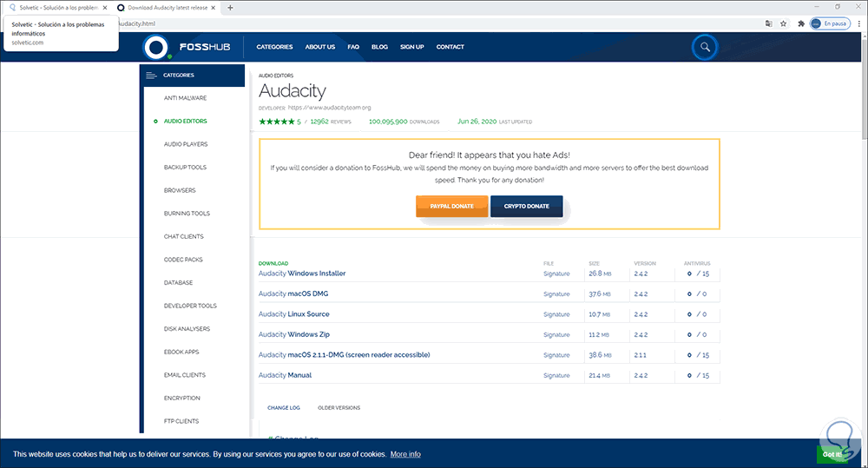Viewport: 868px width, 468px height.
Task: Open a new browser tab
Action: 230,8
